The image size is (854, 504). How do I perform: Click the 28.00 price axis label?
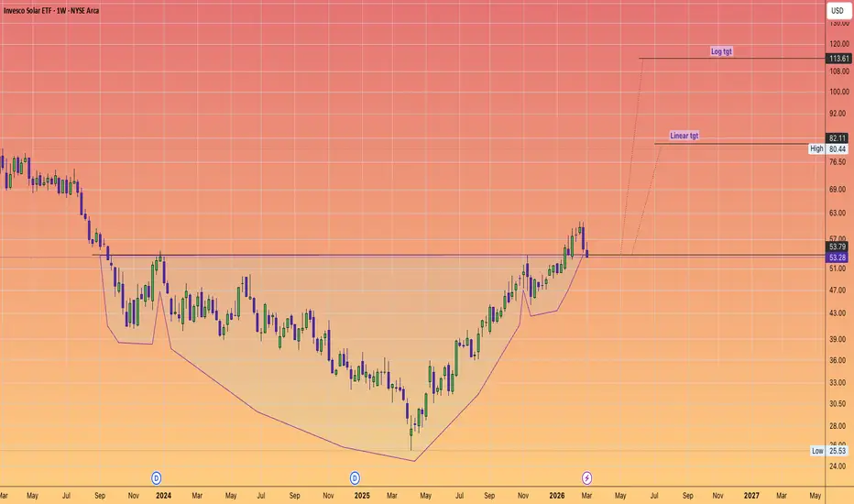(x=838, y=426)
